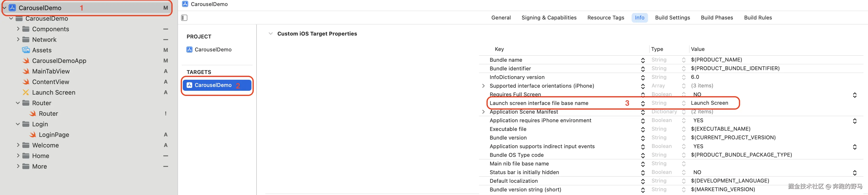Screen dimensions: 868x195
Task: Select the CarouselDemo target
Action: coord(213,85)
